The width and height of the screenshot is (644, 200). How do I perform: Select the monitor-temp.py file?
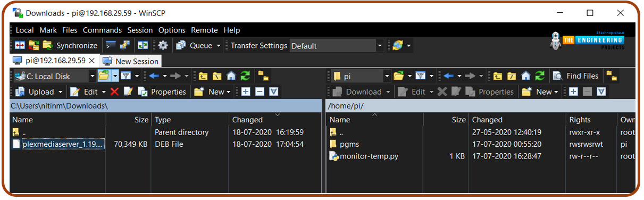click(364, 156)
